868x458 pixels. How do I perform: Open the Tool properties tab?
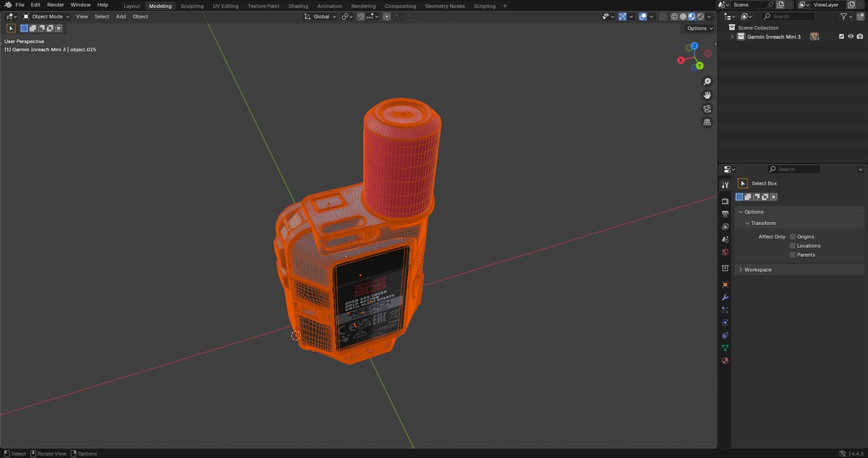(725, 185)
